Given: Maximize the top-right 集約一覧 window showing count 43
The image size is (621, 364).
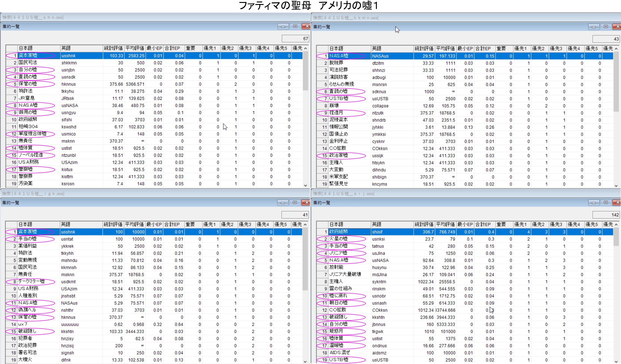Looking at the screenshot, I should pos(606,27).
